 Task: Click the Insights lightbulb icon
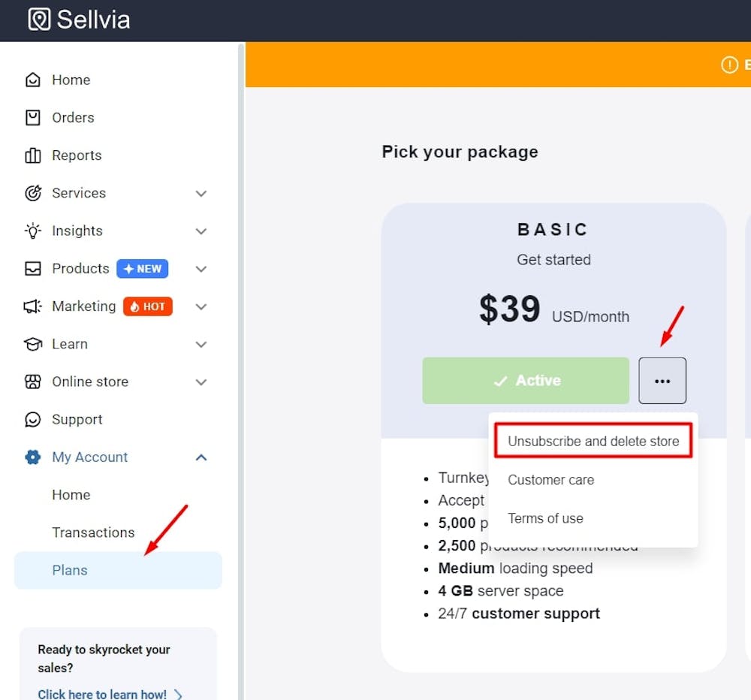33,231
